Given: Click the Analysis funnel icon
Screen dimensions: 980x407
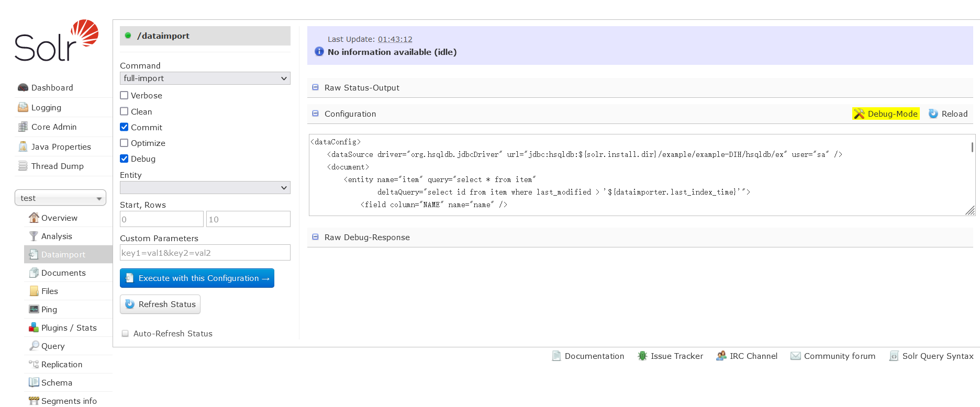Looking at the screenshot, I should pos(34,236).
